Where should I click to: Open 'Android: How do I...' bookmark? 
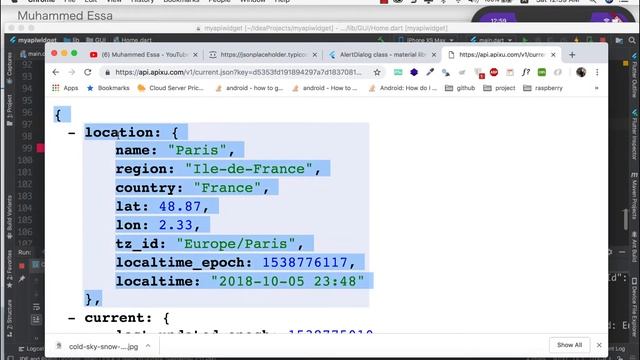pyautogui.click(x=402, y=88)
